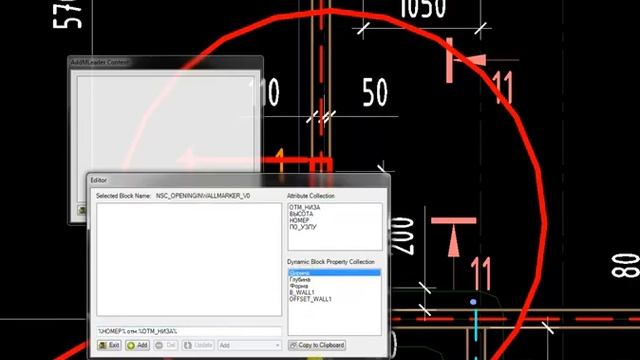Click the Exit button in Editor
640x360 pixels.
(x=109, y=345)
